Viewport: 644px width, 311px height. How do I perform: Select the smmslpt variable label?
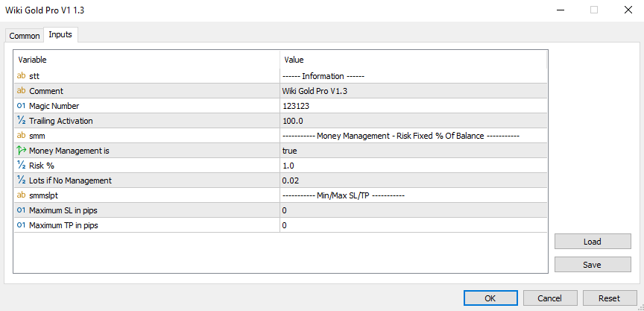[x=42, y=195]
